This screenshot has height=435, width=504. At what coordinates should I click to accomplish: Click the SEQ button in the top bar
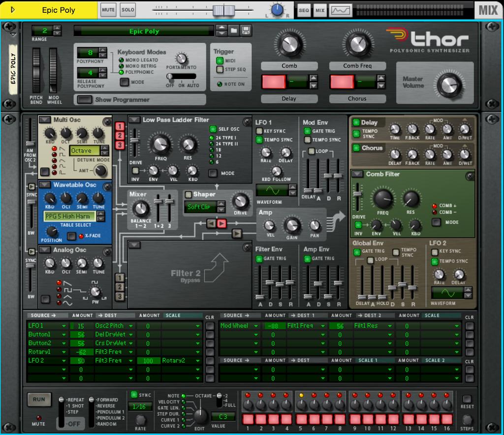[x=304, y=10]
